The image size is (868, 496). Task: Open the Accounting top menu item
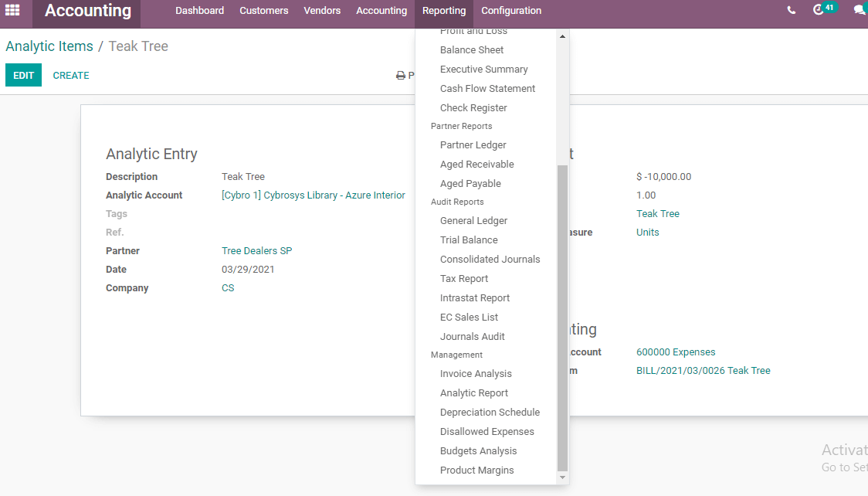pyautogui.click(x=381, y=11)
